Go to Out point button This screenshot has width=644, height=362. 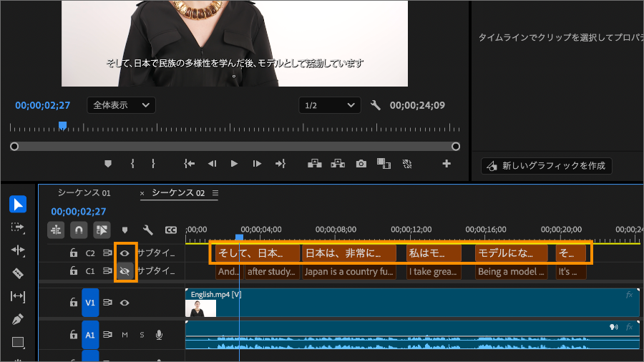pos(280,164)
